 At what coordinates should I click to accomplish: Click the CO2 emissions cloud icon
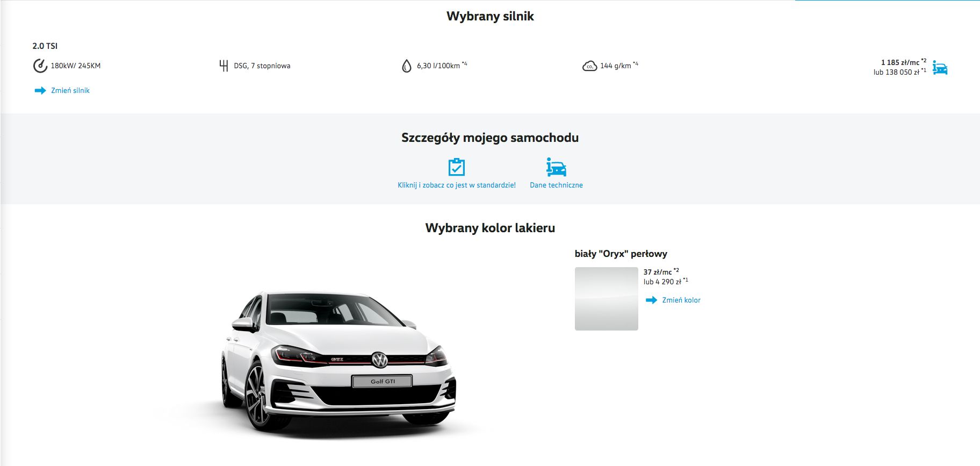[x=589, y=66]
